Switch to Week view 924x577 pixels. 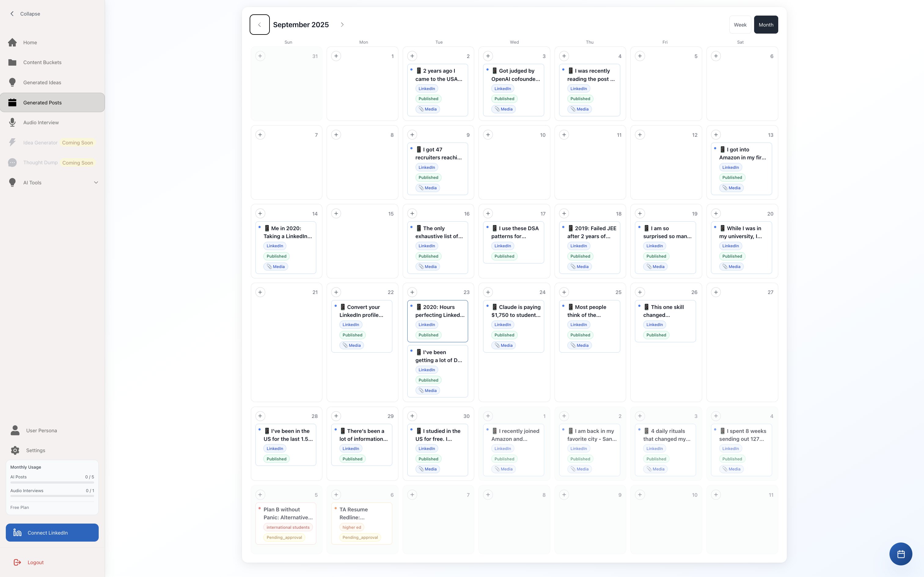[740, 25]
